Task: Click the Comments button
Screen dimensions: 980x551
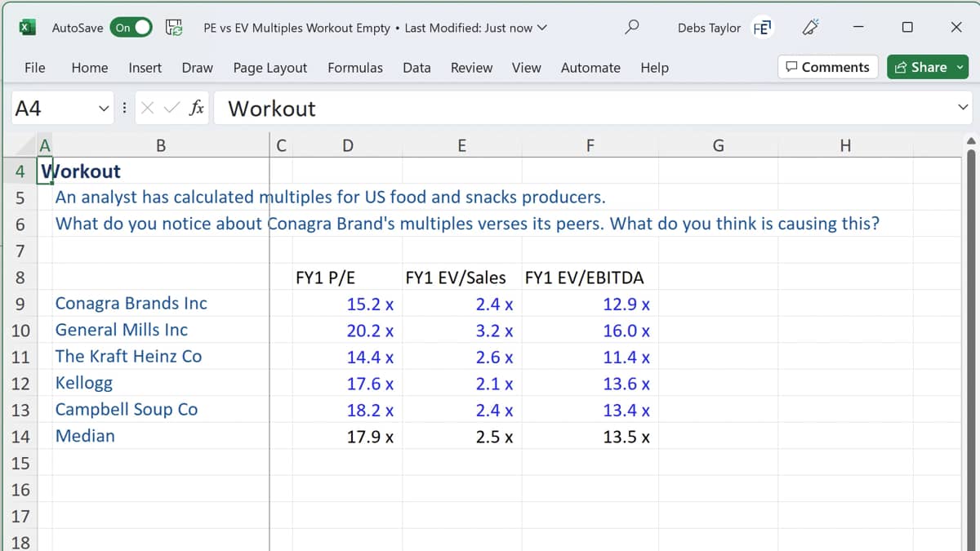Action: (827, 67)
